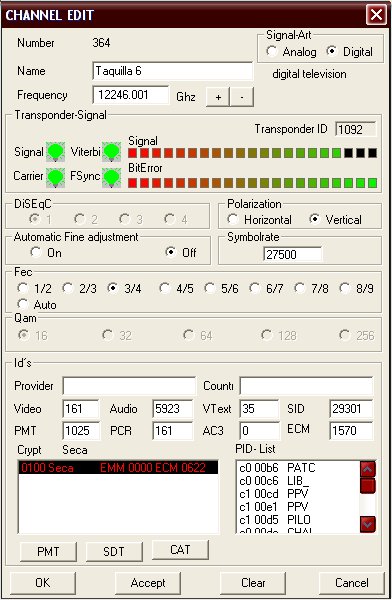Image resolution: width=392 pixels, height=600 pixels.
Task: Click the green FSync indicator light
Action: [x=111, y=178]
